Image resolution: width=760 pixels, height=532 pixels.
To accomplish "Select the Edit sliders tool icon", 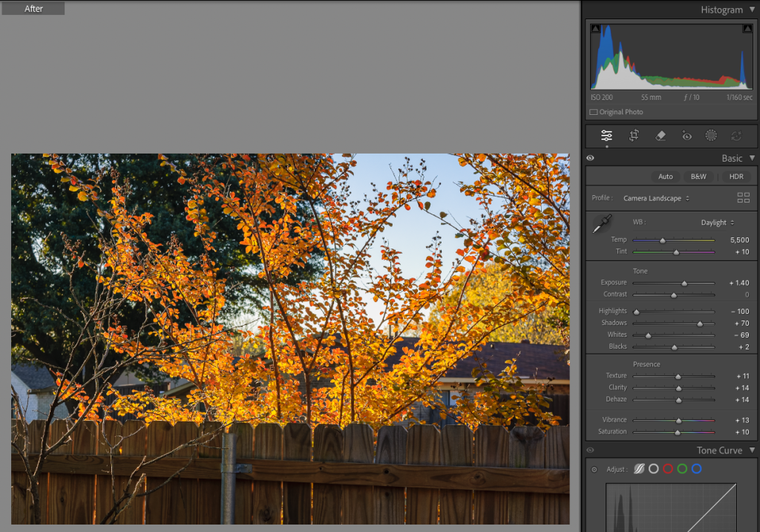I will (x=606, y=136).
